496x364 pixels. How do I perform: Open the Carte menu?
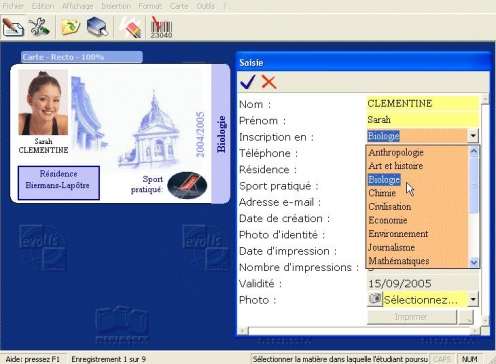pyautogui.click(x=179, y=6)
